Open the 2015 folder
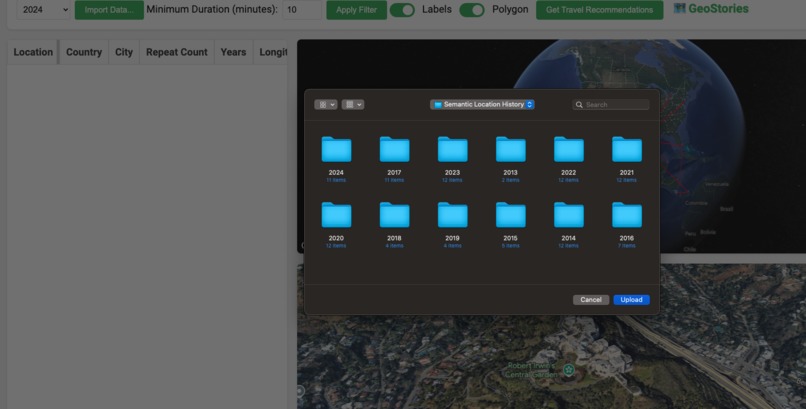The width and height of the screenshot is (806, 409). click(510, 215)
